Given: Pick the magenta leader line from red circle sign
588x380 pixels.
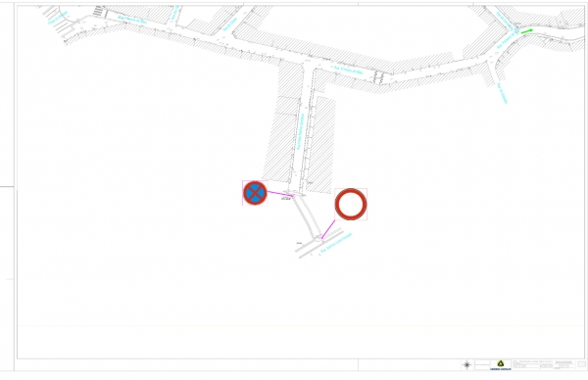Looking at the screenshot, I should pos(327,230).
